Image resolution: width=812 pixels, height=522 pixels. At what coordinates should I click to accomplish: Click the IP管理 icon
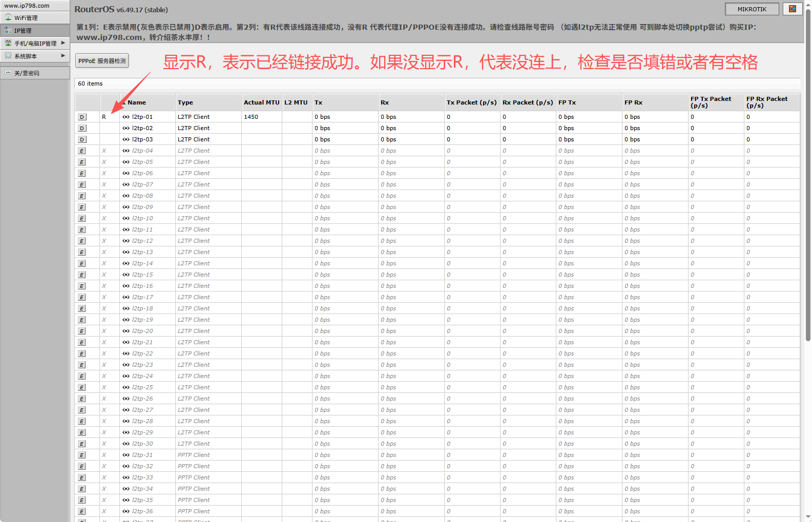tap(8, 30)
